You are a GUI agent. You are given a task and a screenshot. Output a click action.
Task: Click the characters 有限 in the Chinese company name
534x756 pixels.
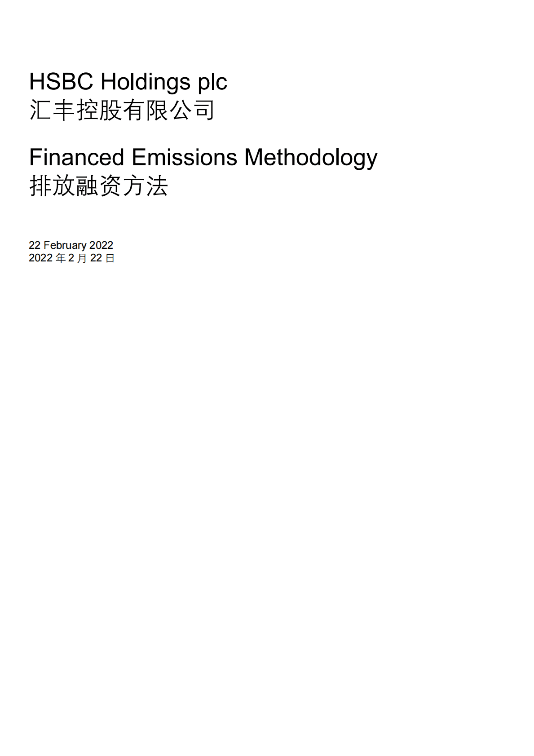click(146, 111)
